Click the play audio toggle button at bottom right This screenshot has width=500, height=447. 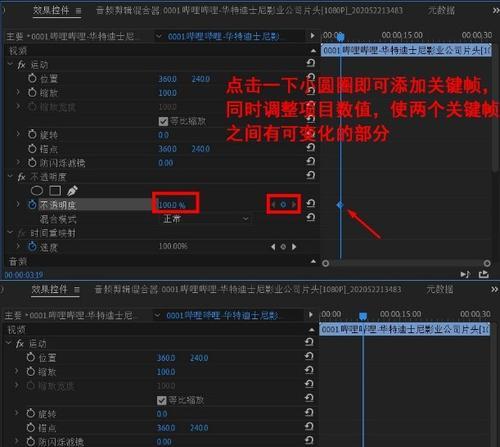point(465,274)
